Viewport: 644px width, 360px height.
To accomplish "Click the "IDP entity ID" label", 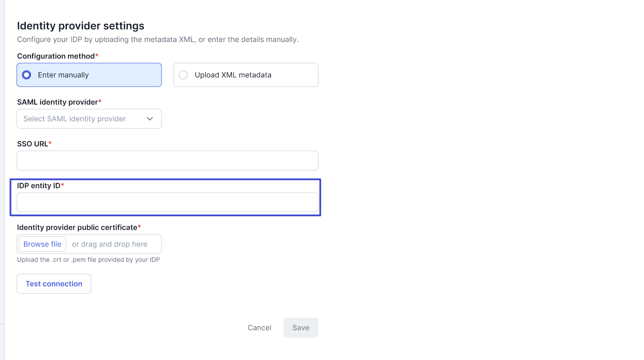I will click(39, 185).
